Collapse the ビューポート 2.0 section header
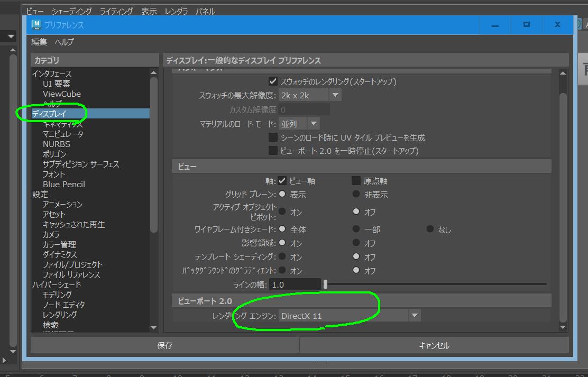 (x=362, y=301)
